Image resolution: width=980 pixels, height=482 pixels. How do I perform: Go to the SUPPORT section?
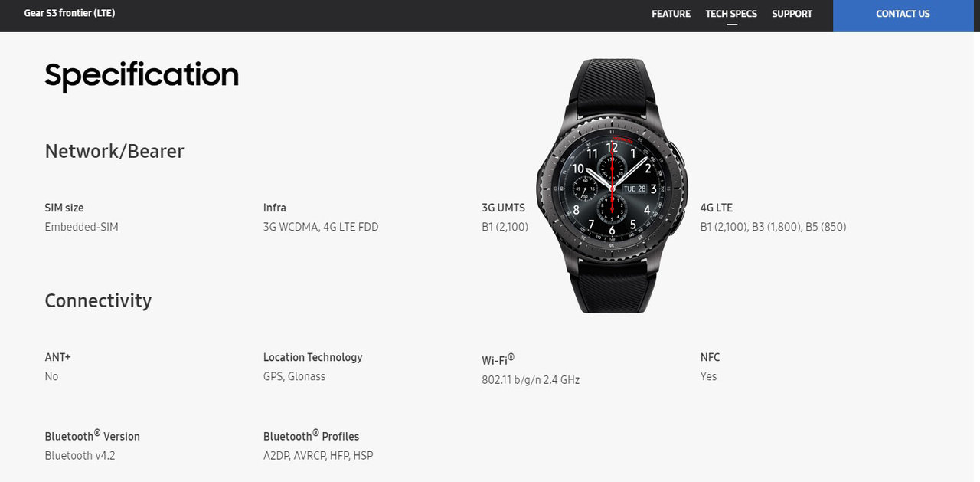(792, 14)
